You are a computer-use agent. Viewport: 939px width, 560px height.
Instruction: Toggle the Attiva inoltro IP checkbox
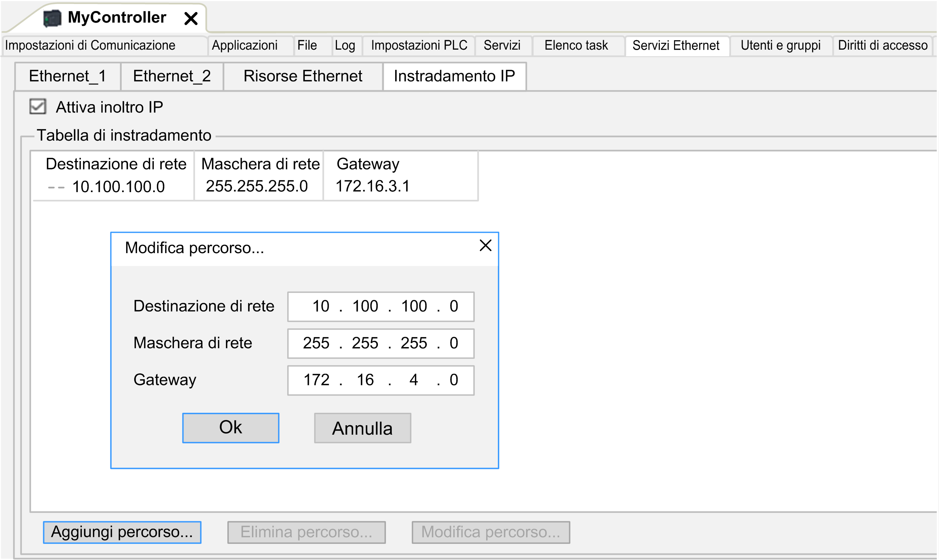[x=38, y=107]
